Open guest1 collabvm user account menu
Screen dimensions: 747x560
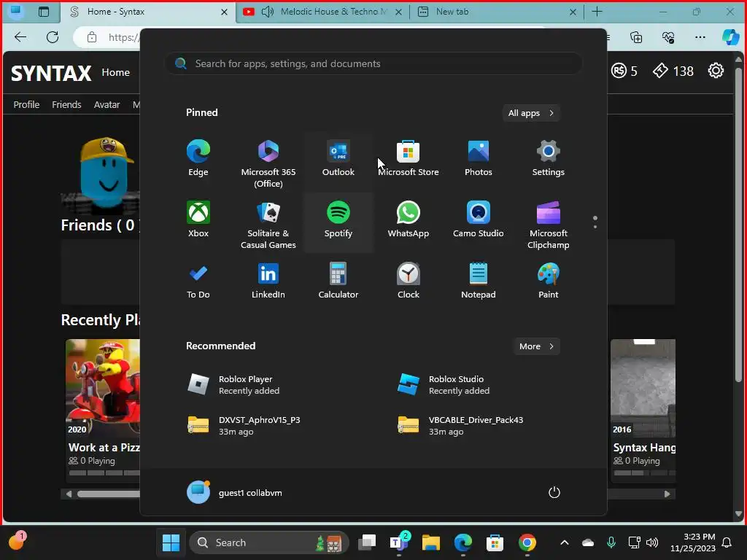(234, 492)
